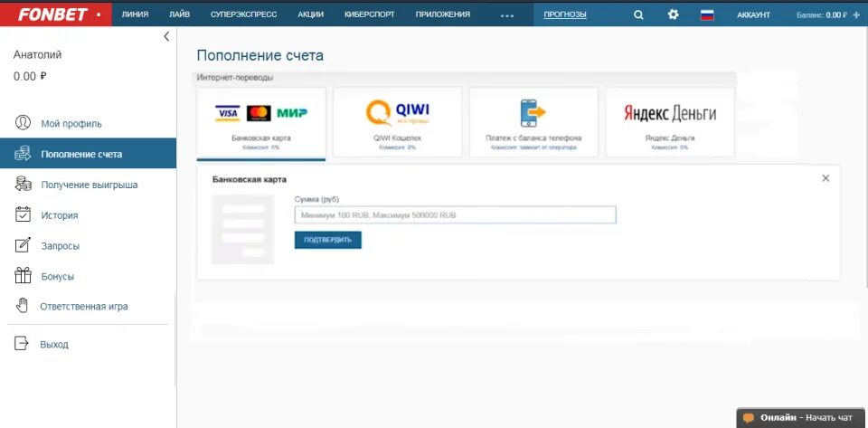
Task: Click the Бонусы gift icon
Action: [23, 275]
